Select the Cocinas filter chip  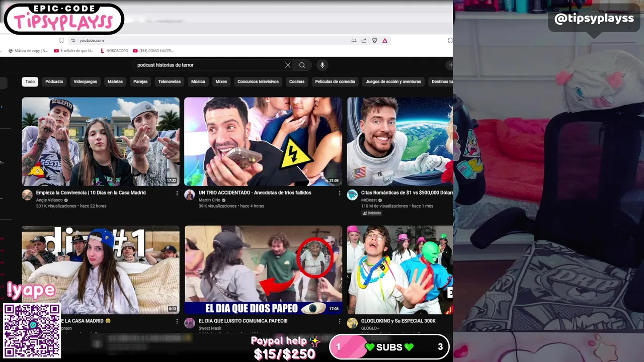pyautogui.click(x=297, y=81)
